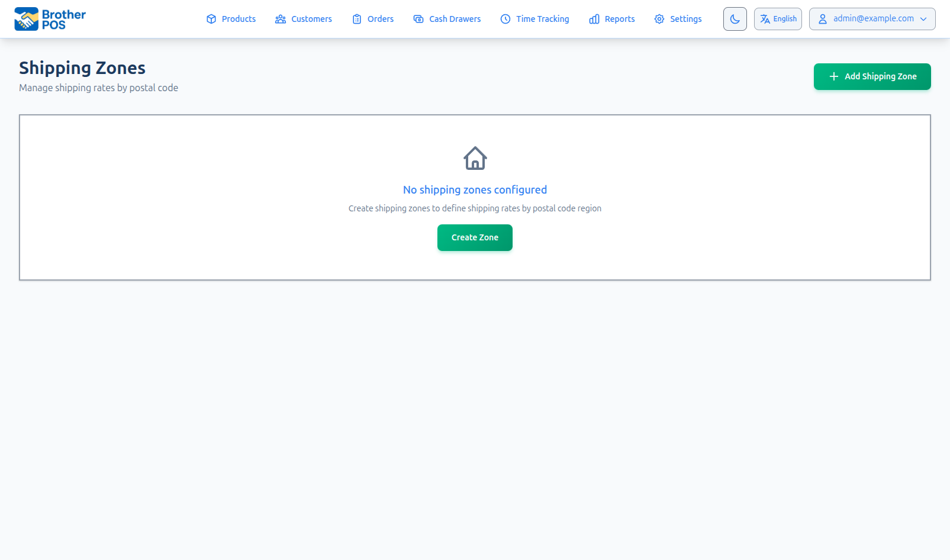950x560 pixels.
Task: Click the Brother POS handshake logo
Action: coord(26,19)
